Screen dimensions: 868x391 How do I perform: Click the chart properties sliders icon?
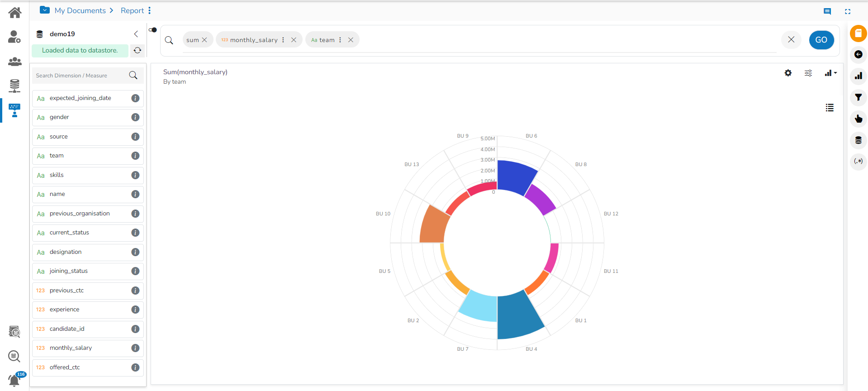[808, 73]
